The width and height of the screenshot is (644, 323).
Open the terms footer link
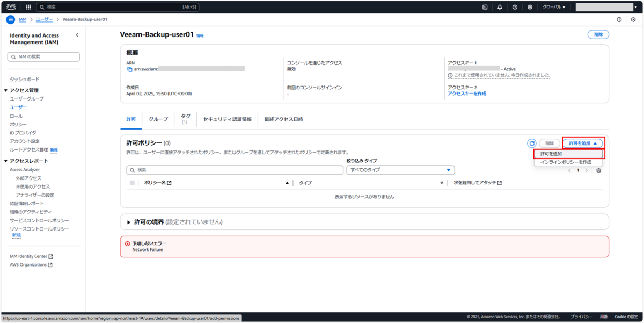tap(604, 317)
